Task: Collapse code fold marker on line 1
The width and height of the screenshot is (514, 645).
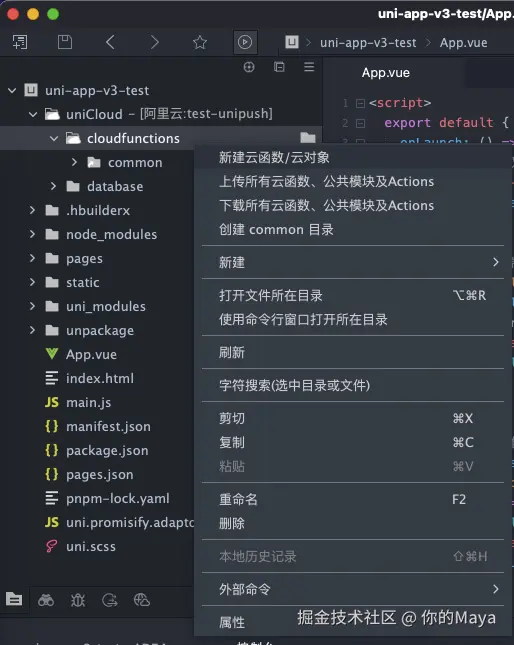Action: 360,103
